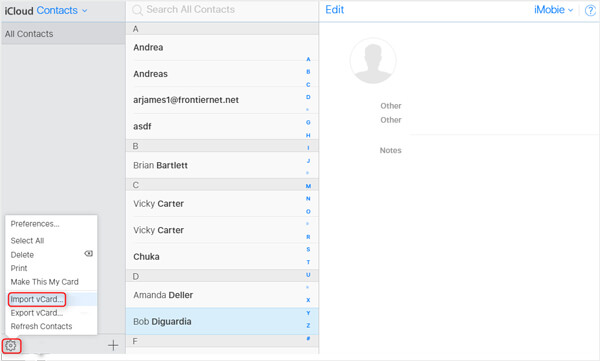Click the Edit button

click(x=334, y=10)
